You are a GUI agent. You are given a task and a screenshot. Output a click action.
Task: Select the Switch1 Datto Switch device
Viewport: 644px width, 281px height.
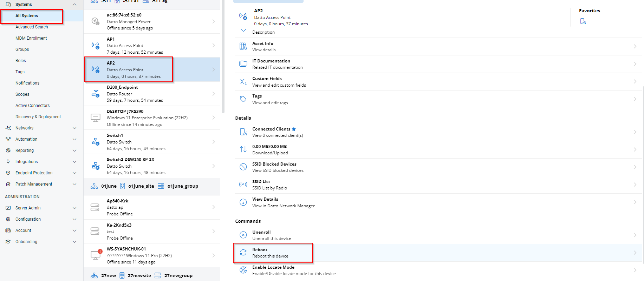(152, 142)
